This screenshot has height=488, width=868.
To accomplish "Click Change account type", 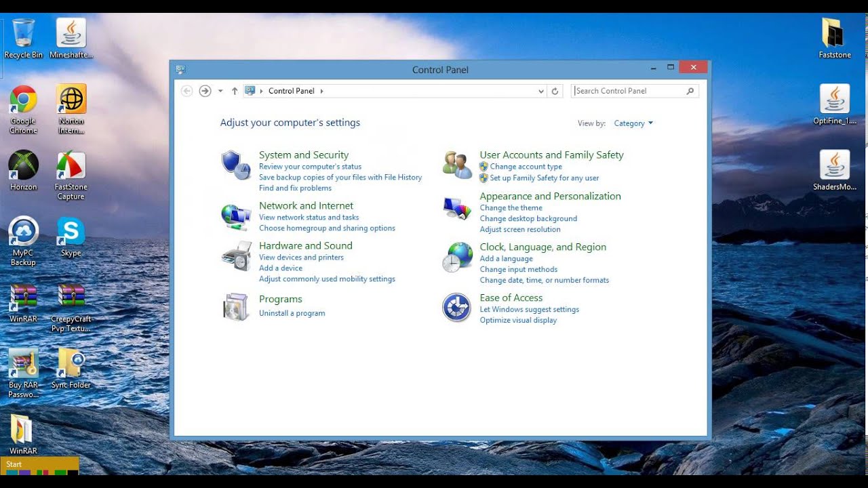I will click(x=526, y=167).
